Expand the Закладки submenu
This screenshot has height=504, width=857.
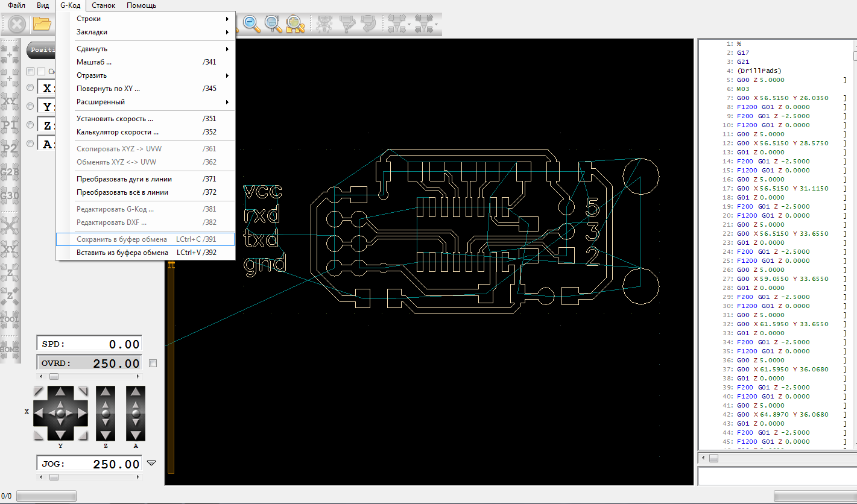tap(145, 32)
